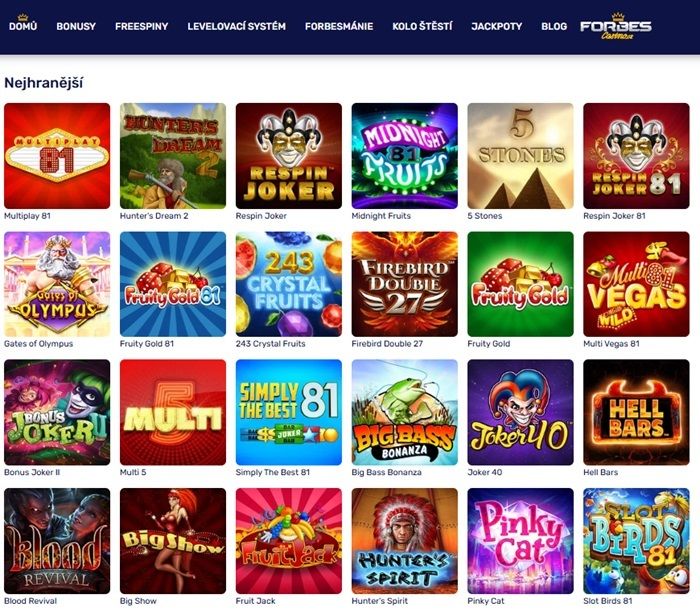Click the Forbes Casino logo
The image size is (700, 611).
[616, 27]
